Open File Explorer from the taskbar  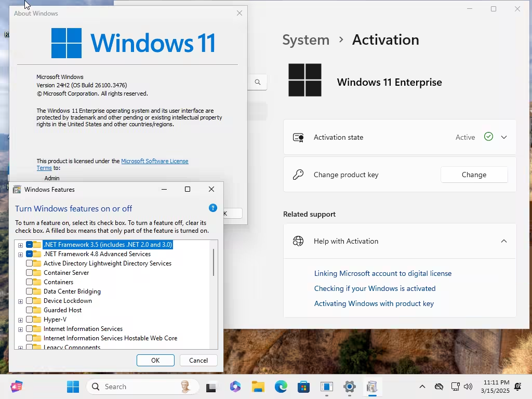(258, 387)
